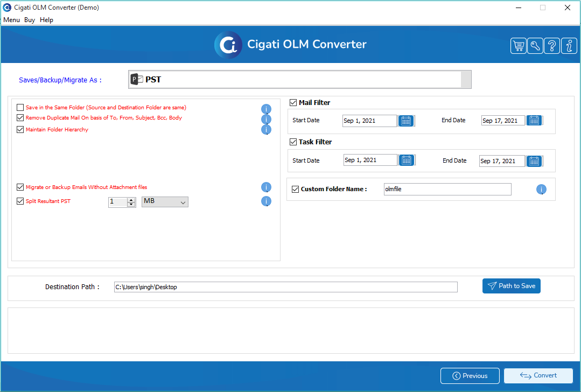Open the Saves/Backup/Migrate As PST dropdown
This screenshot has width=581, height=392.
point(300,80)
